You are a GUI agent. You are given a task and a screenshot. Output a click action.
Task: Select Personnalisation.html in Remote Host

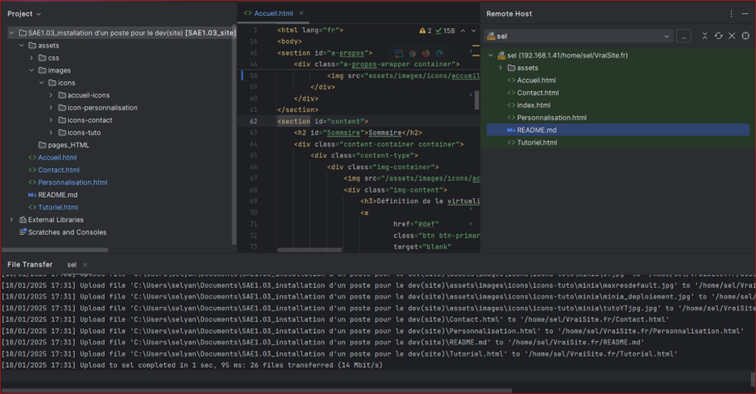pyautogui.click(x=552, y=118)
